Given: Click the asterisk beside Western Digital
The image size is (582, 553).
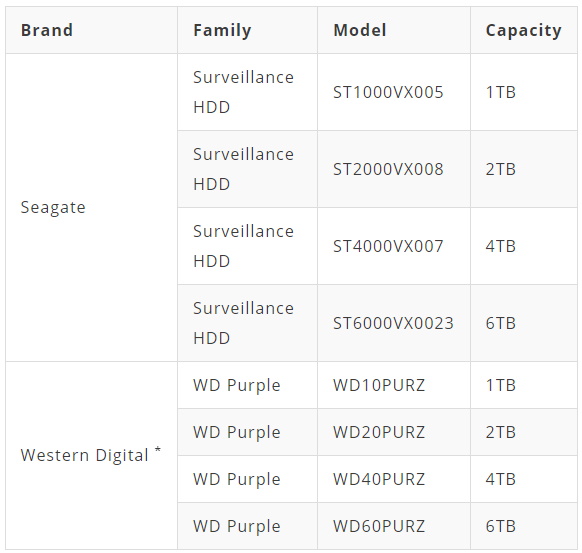Looking at the screenshot, I should point(158,450).
